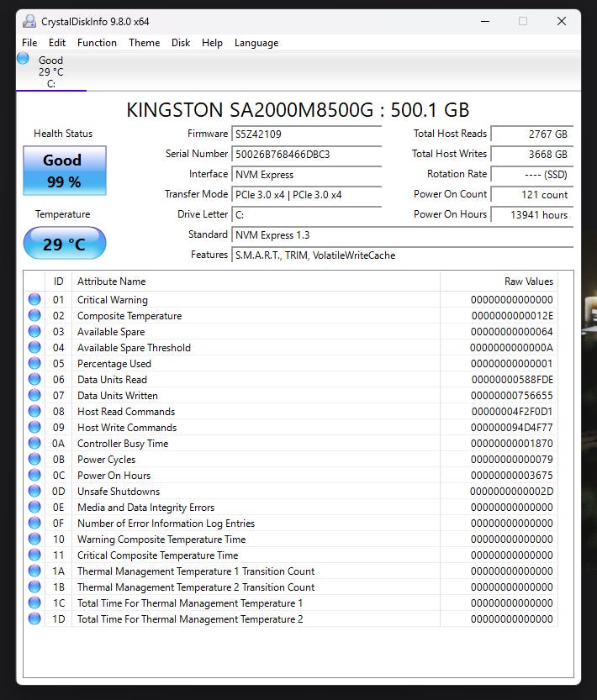Click the disk title KINGSTON SA2000M8500G
The height and width of the screenshot is (700, 597).
coord(298,110)
